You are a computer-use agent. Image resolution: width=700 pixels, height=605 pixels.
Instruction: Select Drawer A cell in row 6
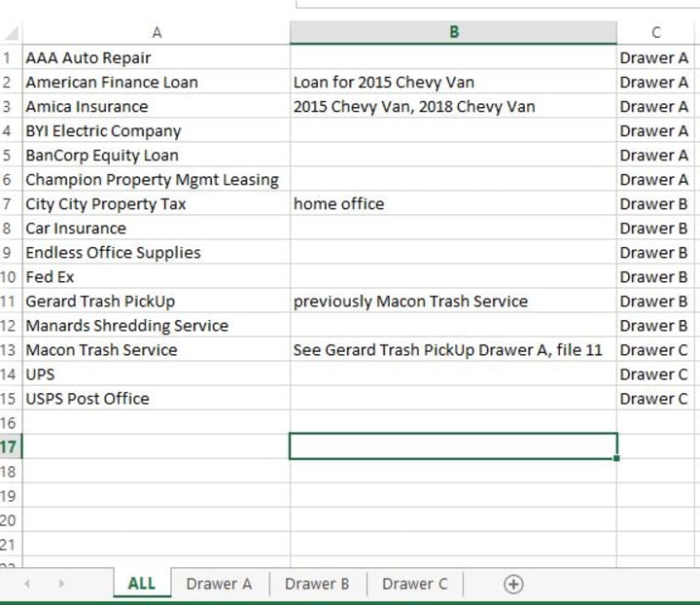point(655,180)
